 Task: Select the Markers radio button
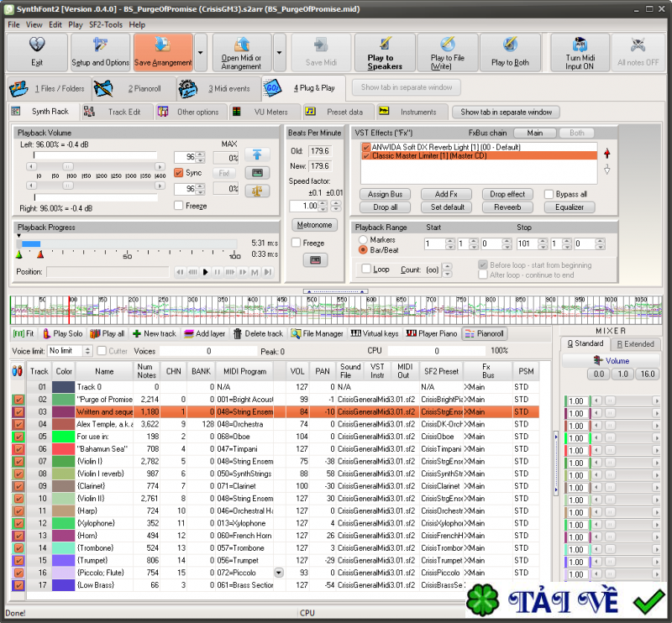coord(363,240)
